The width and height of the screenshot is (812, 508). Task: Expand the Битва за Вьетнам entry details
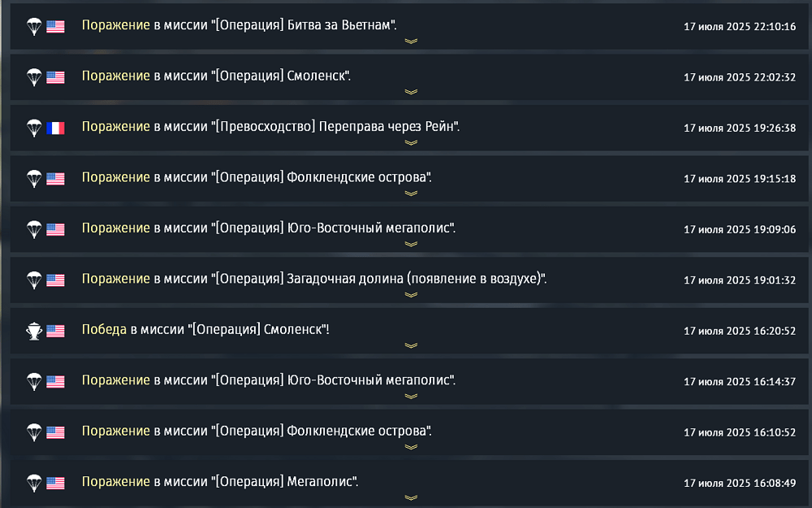pos(411,41)
